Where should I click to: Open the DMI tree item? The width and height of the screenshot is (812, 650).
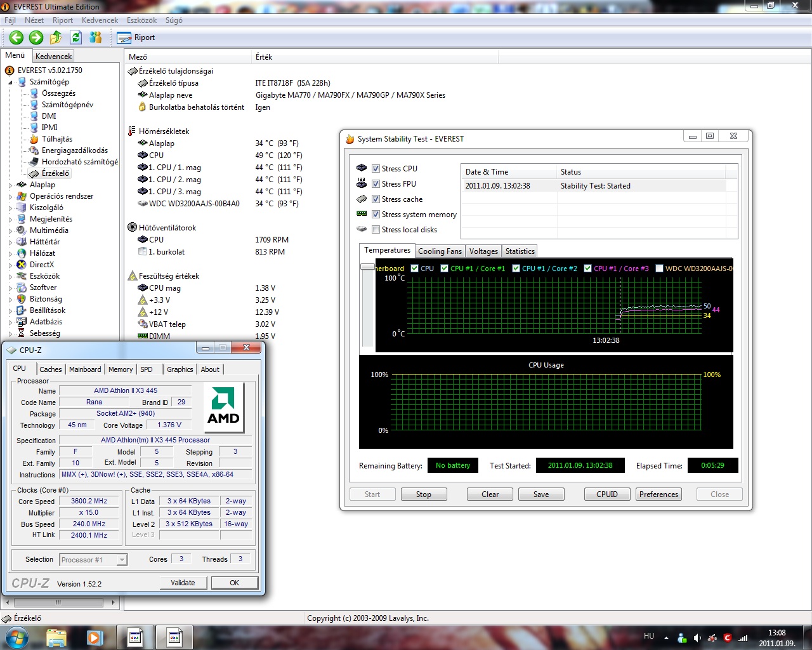[49, 116]
